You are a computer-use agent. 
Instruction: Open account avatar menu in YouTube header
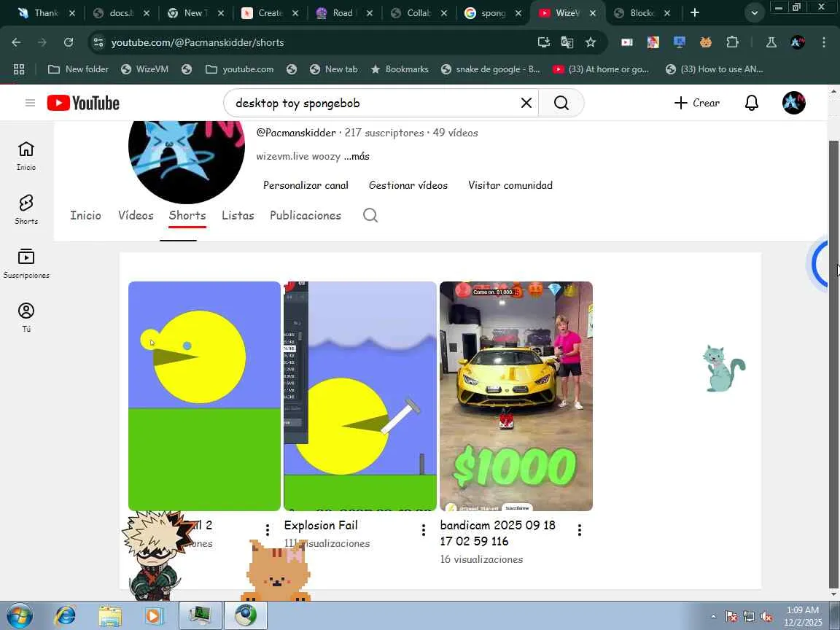(793, 103)
